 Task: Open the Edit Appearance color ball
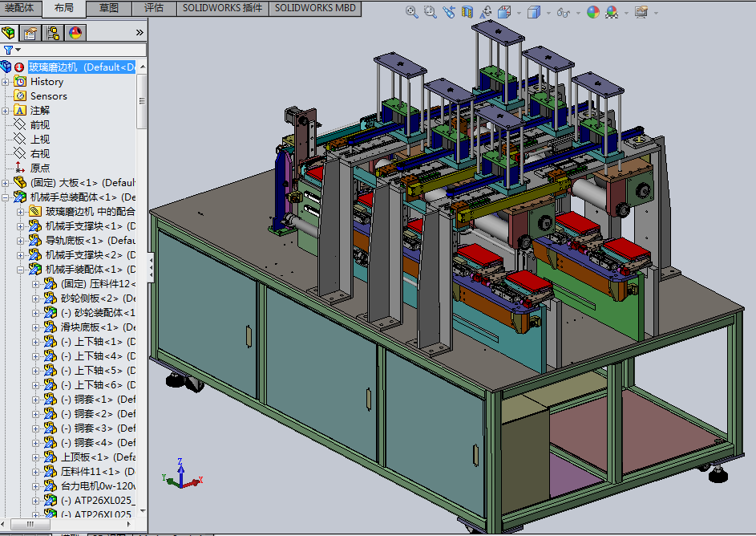click(592, 12)
